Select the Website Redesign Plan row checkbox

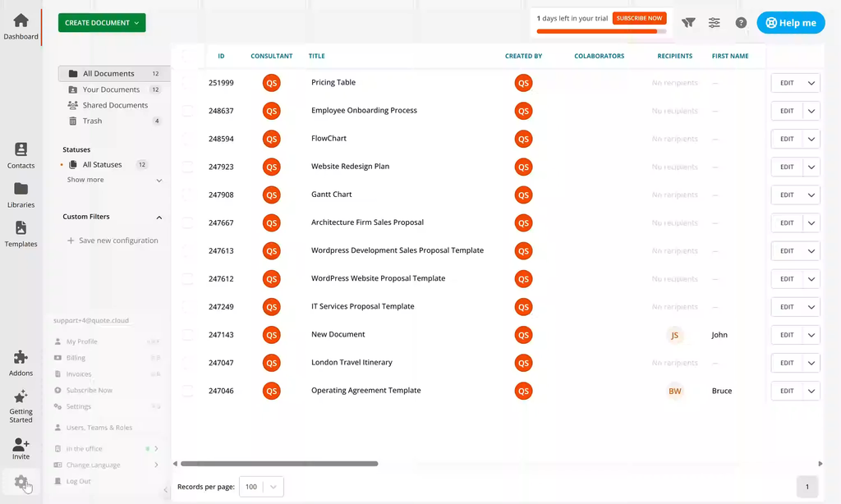[x=188, y=167]
